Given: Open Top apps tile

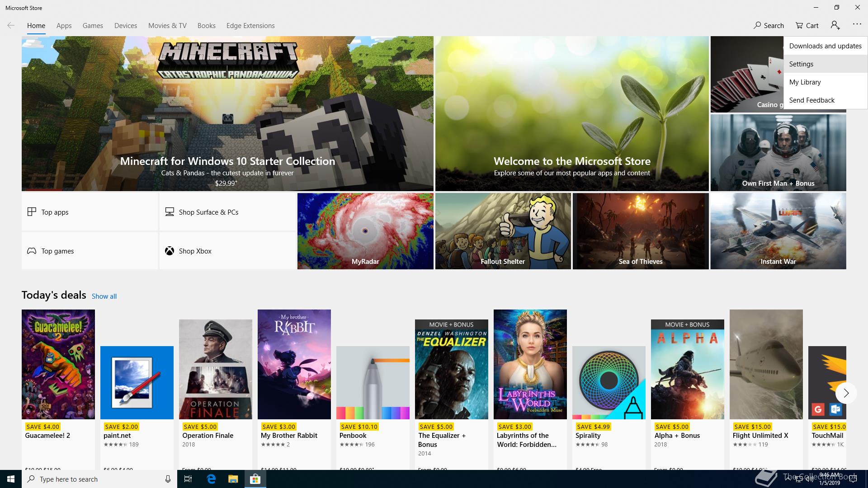Looking at the screenshot, I should point(90,212).
